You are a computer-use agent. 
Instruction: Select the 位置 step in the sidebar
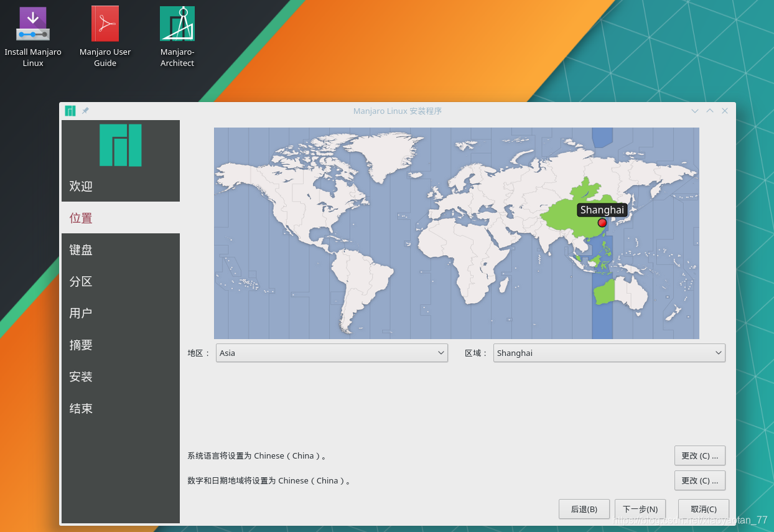pos(121,218)
